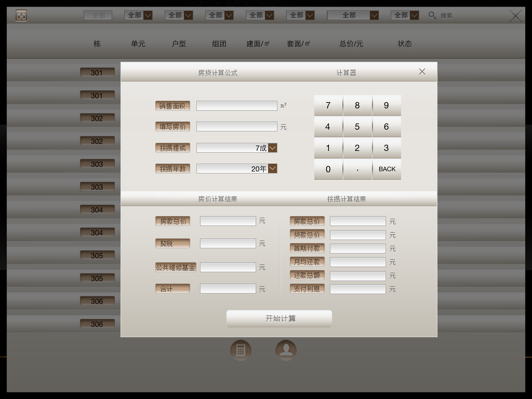The width and height of the screenshot is (532, 399).
Task: Tap keypad number 4
Action: click(x=328, y=127)
